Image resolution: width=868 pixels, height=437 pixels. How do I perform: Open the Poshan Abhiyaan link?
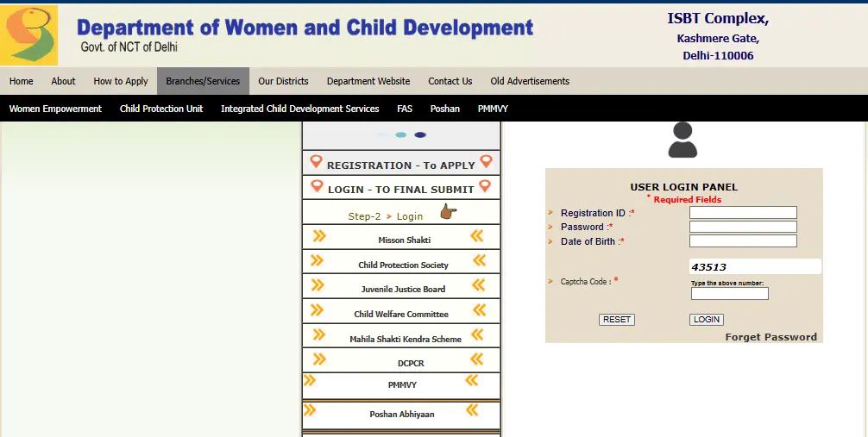coord(402,415)
